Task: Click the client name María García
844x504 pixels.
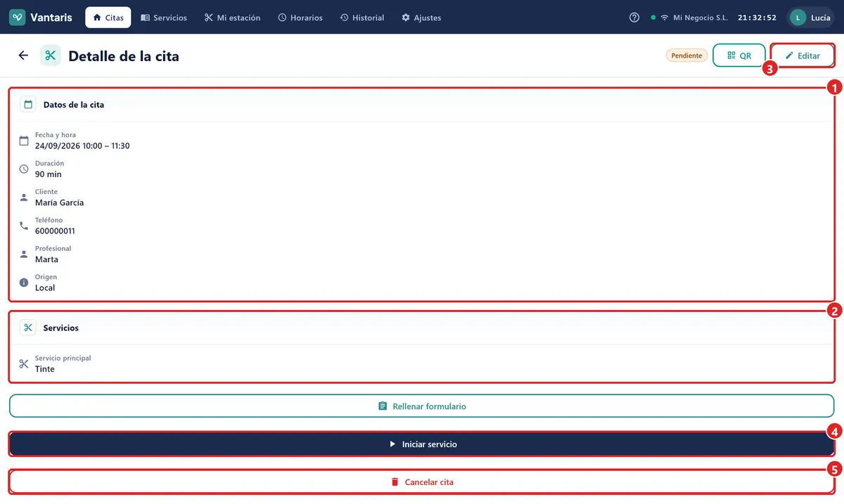Action: 60,202
